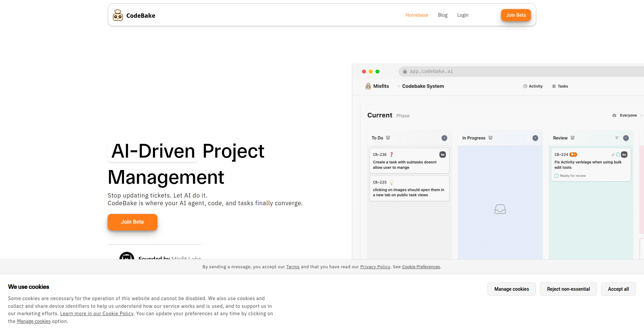Click the Join Beta button below the headline
Viewport: 644px width, 333px height.
point(132,222)
